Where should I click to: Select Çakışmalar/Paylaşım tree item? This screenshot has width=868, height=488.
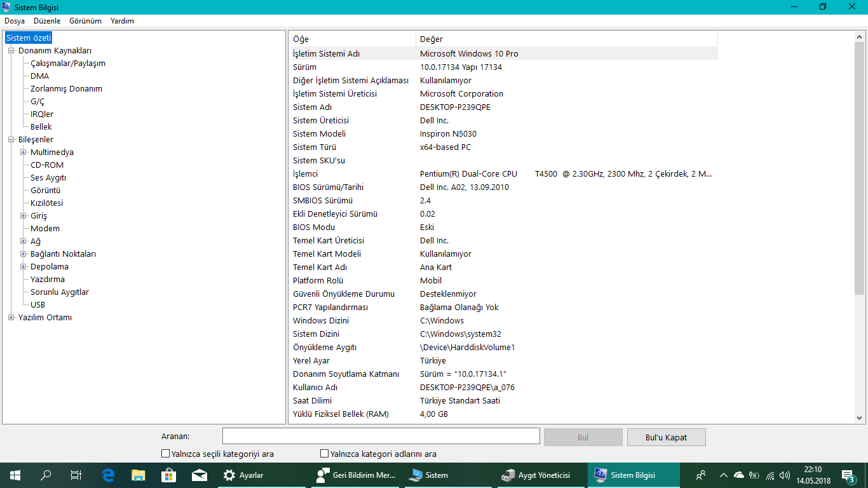(x=68, y=64)
